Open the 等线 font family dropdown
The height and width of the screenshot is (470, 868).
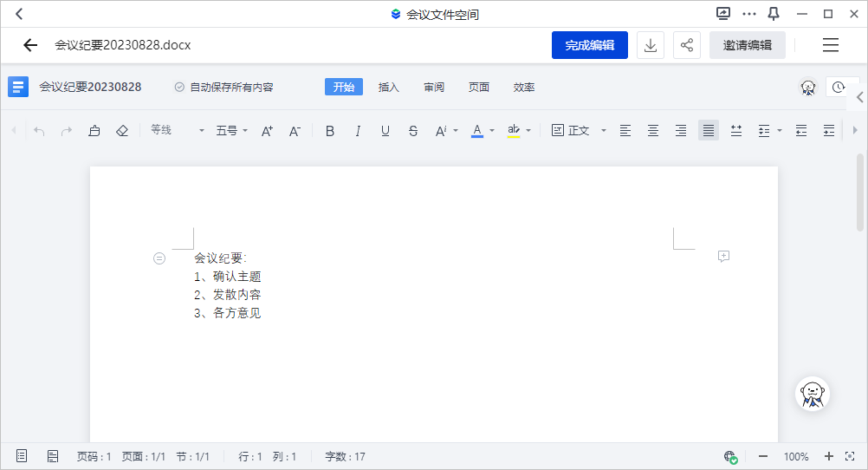click(x=177, y=130)
